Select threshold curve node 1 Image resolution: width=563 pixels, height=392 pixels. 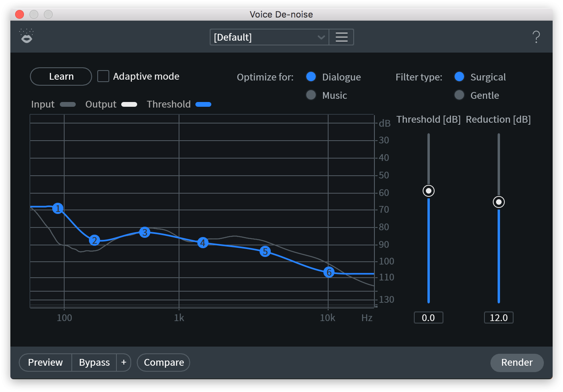coord(58,208)
